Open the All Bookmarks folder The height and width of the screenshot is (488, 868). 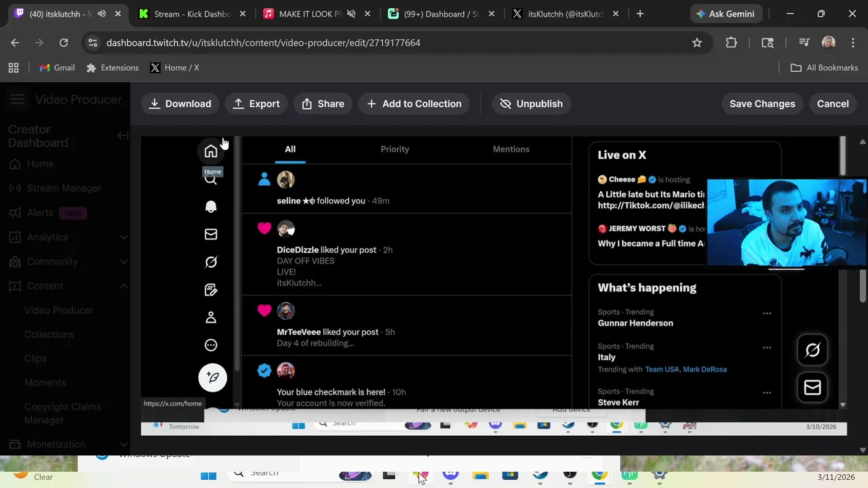(825, 68)
